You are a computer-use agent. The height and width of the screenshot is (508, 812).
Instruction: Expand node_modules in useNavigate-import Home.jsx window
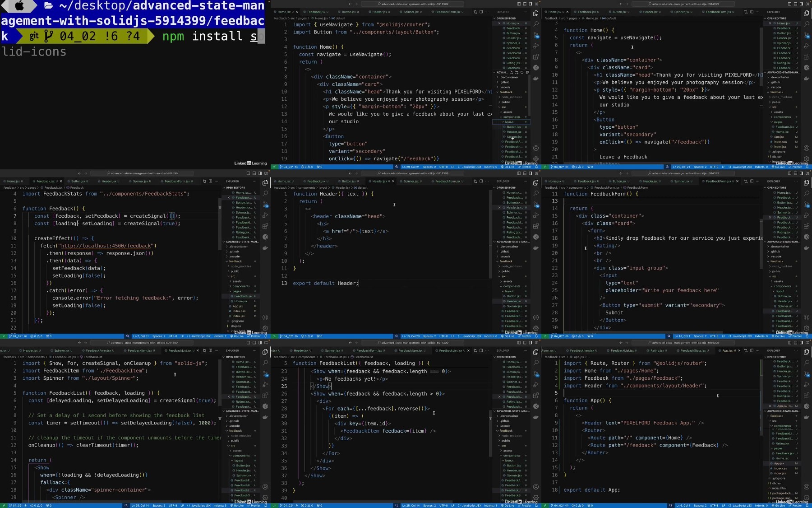tap(512, 97)
